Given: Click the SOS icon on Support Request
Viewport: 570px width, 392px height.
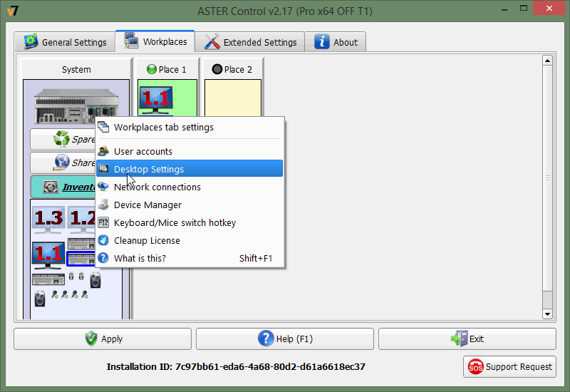Looking at the screenshot, I should pyautogui.click(x=475, y=367).
